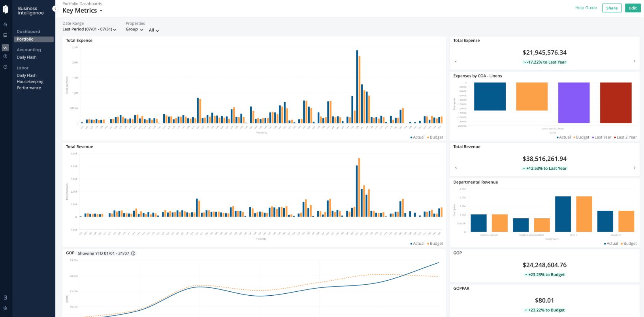Collapse the sidebar with the arrow button
Image resolution: width=644 pixels, height=317 pixels.
coord(55,9)
